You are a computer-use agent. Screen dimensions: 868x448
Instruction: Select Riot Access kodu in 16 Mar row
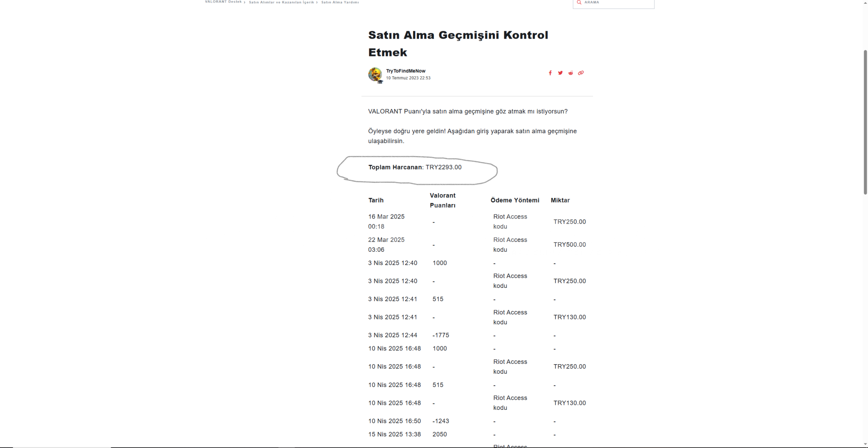point(510,222)
